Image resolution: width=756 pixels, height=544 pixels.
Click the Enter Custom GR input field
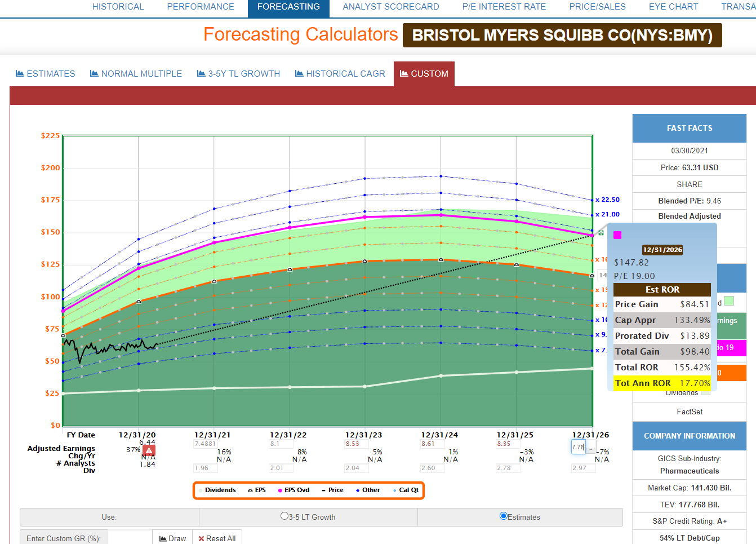point(130,538)
